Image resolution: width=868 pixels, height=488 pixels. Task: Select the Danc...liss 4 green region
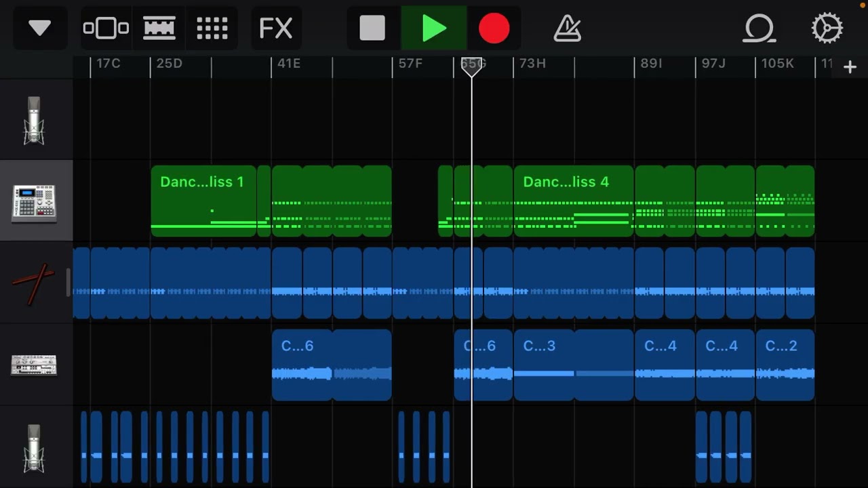pyautogui.click(x=574, y=201)
